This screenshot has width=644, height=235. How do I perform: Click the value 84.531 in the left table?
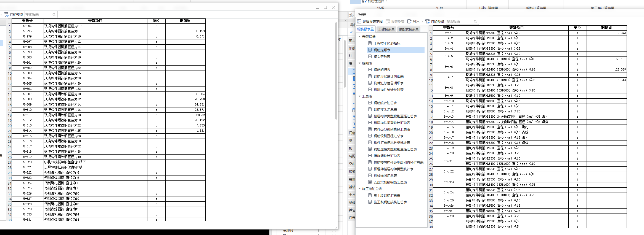pyautogui.click(x=200, y=105)
